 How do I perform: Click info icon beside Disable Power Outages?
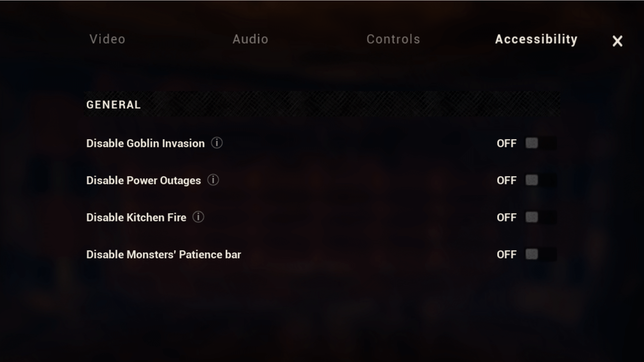213,180
